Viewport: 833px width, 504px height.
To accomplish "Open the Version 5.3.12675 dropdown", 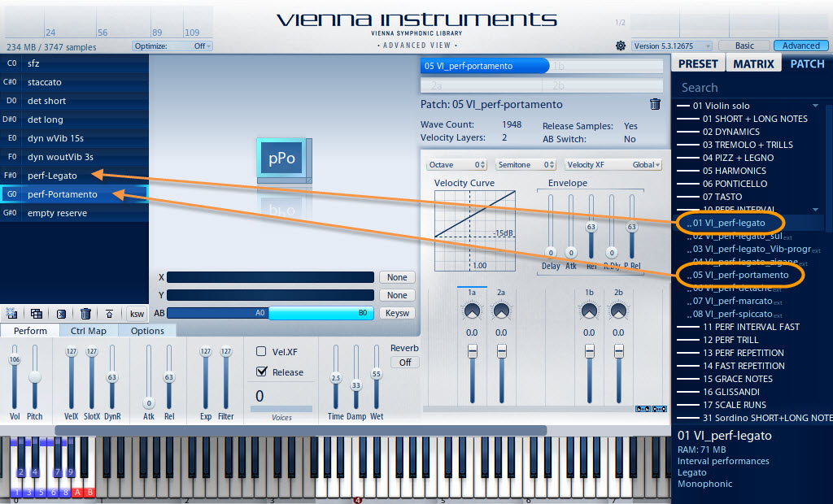I will coord(671,46).
